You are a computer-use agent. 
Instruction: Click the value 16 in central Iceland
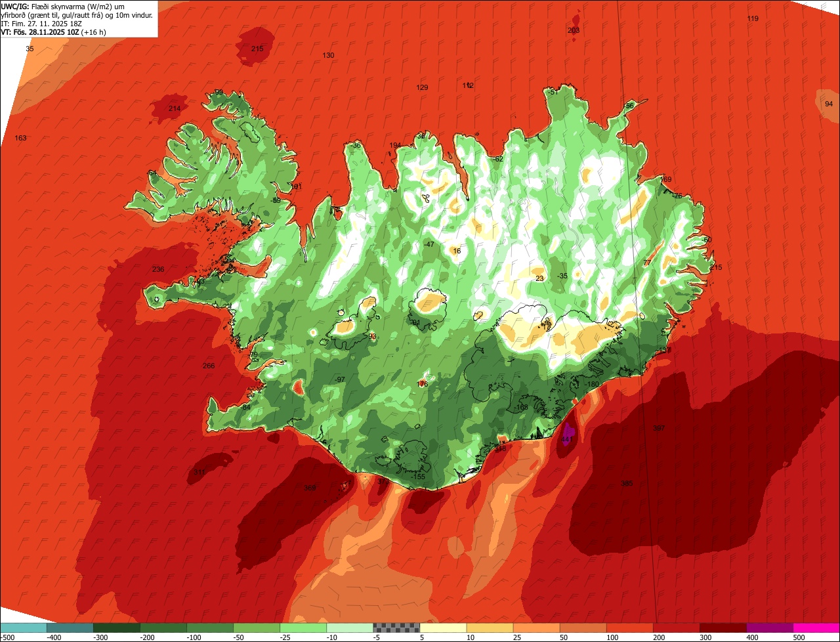click(x=457, y=251)
